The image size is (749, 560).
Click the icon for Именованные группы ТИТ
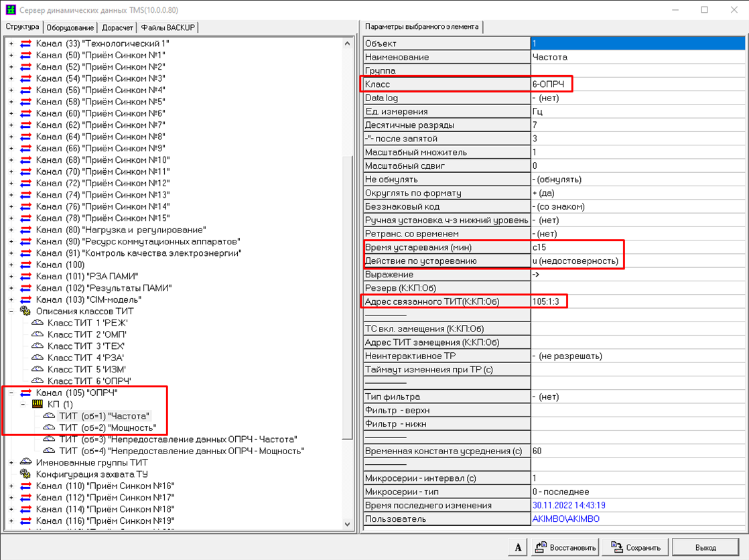[26, 463]
